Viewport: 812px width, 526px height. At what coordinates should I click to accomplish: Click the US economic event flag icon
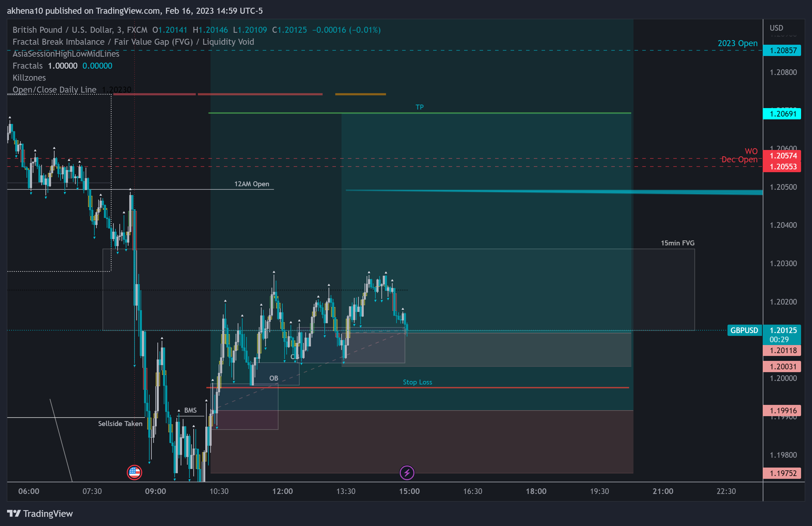(134, 472)
